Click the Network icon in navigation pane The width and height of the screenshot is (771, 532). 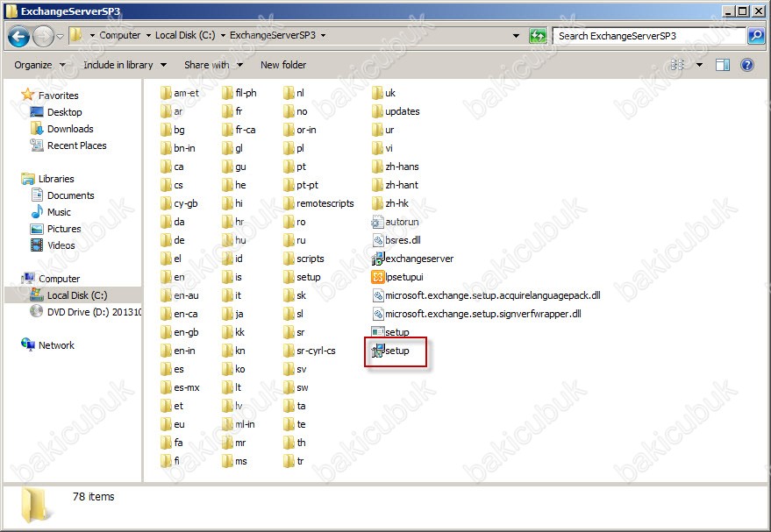pos(27,344)
